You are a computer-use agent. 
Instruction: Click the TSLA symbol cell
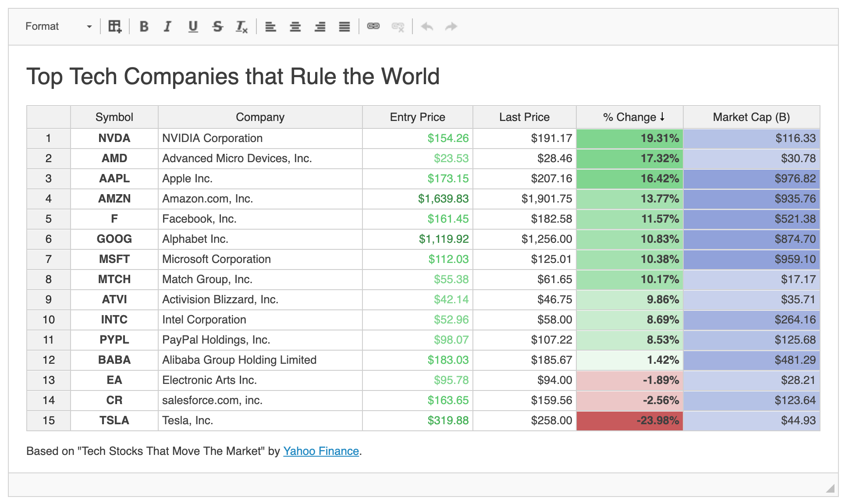[114, 420]
